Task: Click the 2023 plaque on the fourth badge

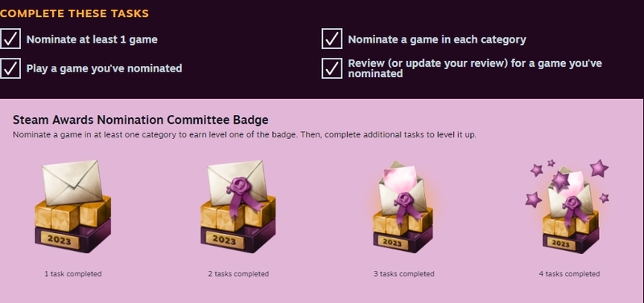Action: click(559, 243)
